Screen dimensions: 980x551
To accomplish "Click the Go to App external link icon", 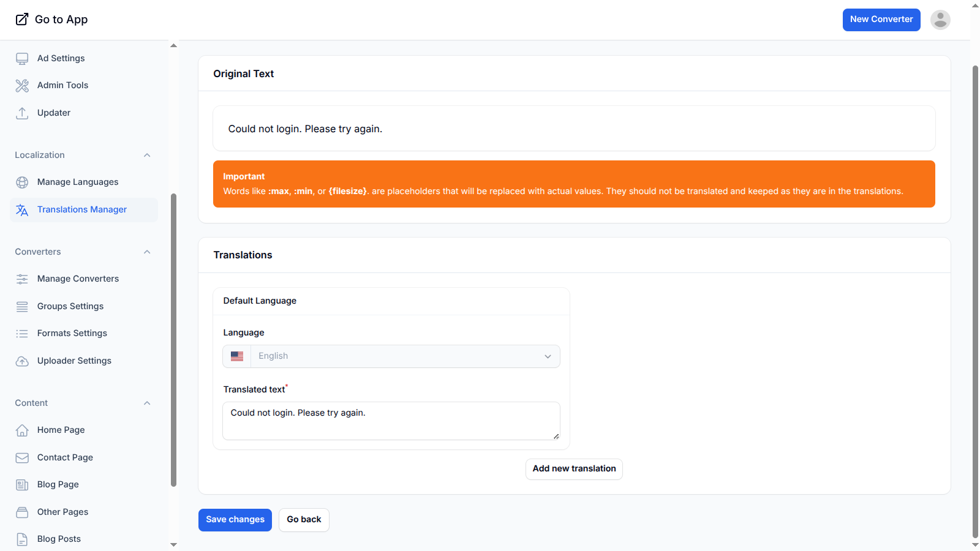I will tap(22, 20).
